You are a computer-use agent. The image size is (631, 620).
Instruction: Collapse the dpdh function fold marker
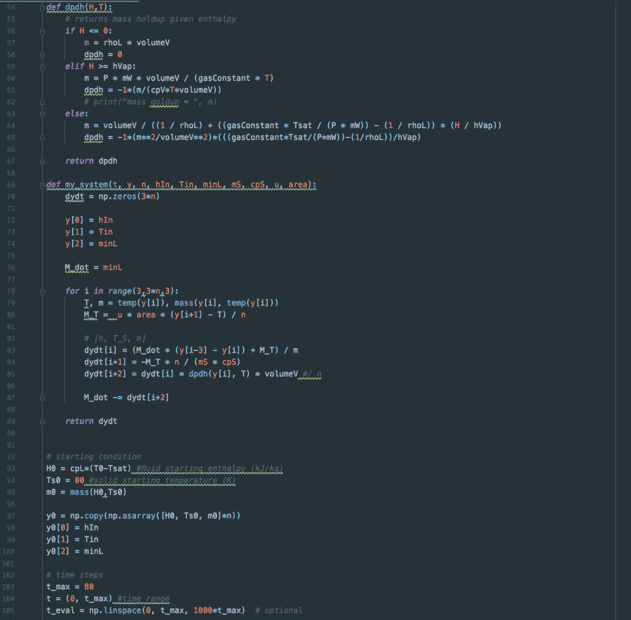[42, 7]
